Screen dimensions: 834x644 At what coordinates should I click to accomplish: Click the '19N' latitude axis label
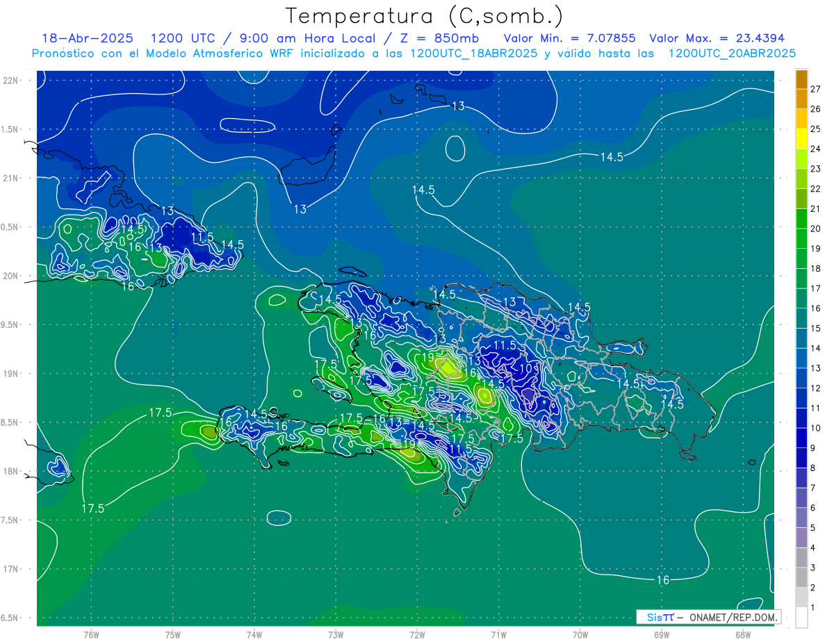pos(11,374)
